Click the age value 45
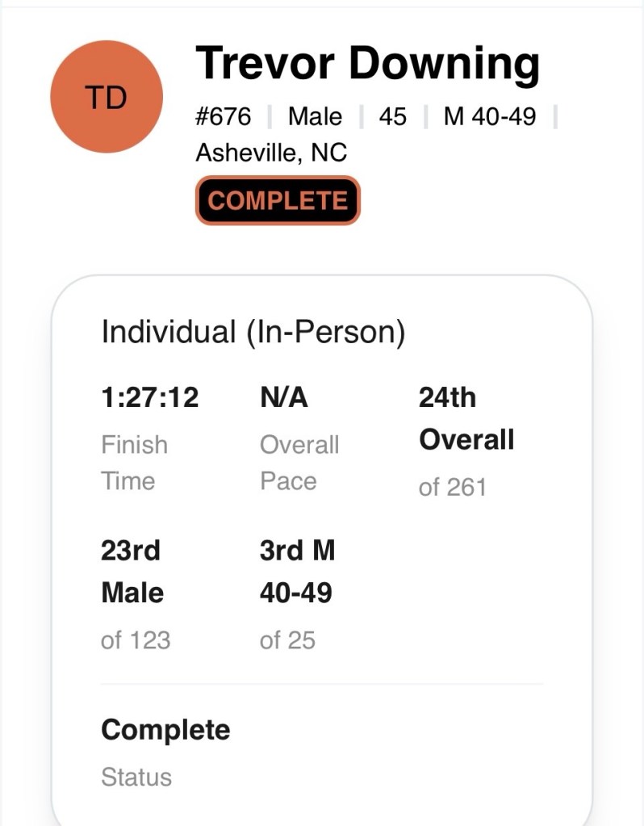644x826 pixels. (x=392, y=116)
